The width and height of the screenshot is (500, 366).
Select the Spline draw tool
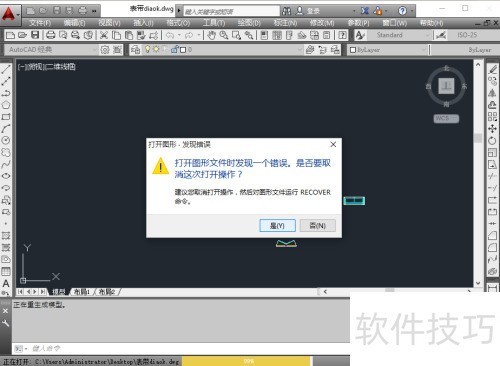tap(6, 164)
